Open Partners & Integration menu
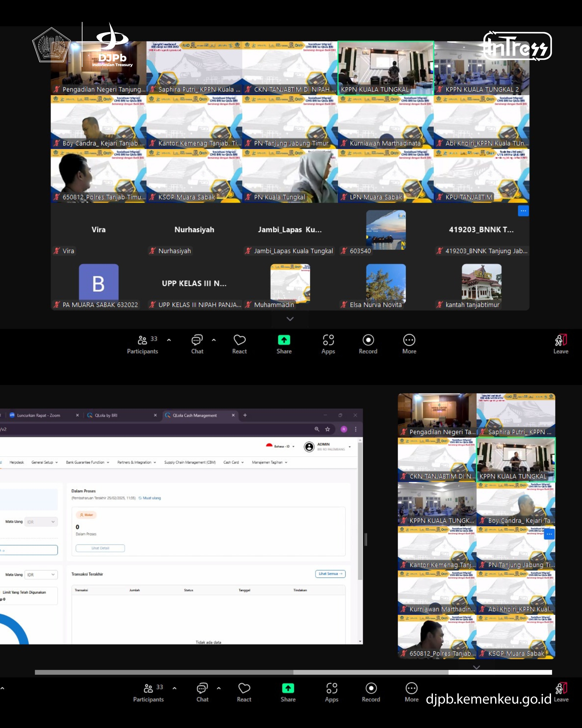Viewport: 582px width, 728px height. pyautogui.click(x=137, y=462)
